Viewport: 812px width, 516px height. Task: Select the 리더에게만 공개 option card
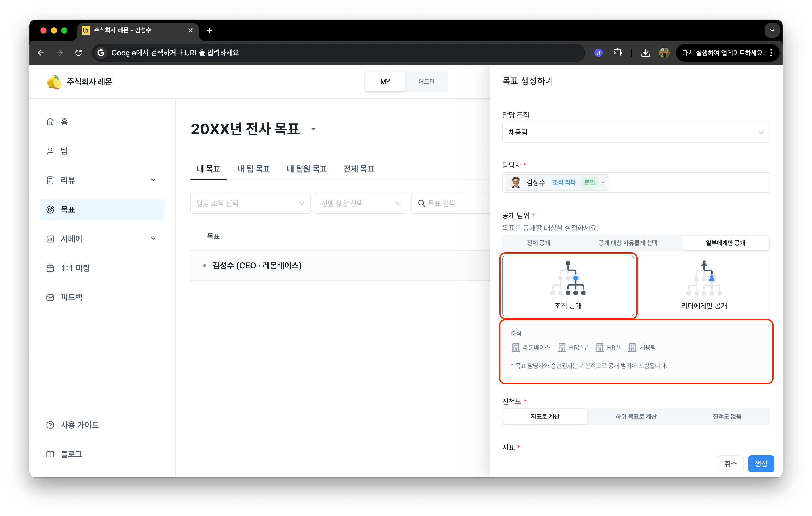pos(704,285)
